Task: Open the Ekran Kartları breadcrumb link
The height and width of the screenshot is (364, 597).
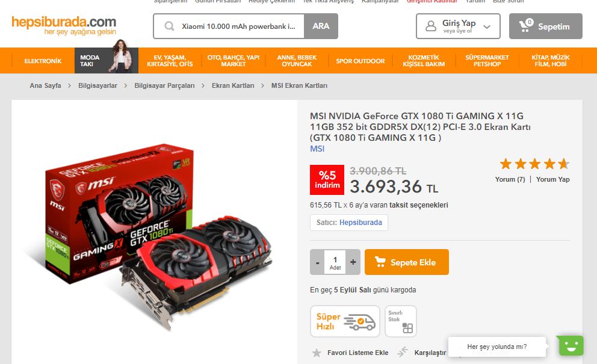Action: (x=233, y=85)
